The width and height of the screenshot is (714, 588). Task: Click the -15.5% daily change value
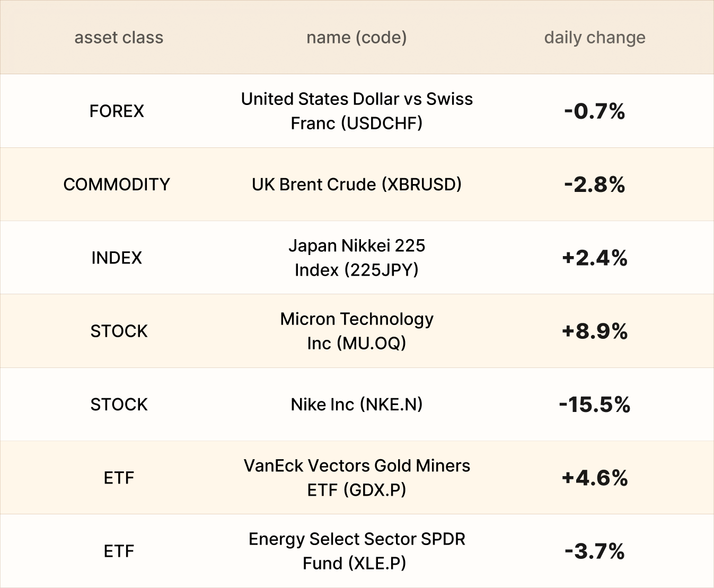[595, 405]
